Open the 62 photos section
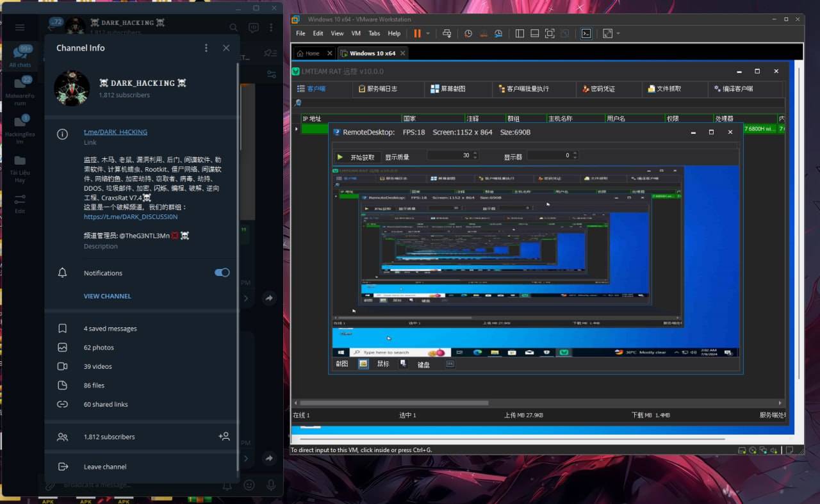 click(141, 347)
